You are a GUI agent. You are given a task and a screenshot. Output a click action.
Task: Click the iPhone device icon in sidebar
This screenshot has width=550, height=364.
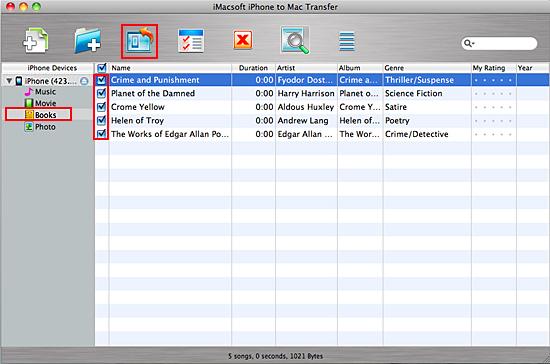(x=19, y=81)
